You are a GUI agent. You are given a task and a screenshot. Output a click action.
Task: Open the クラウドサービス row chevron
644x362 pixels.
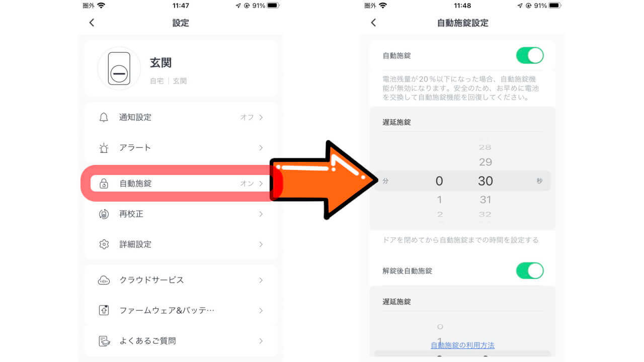click(x=261, y=280)
